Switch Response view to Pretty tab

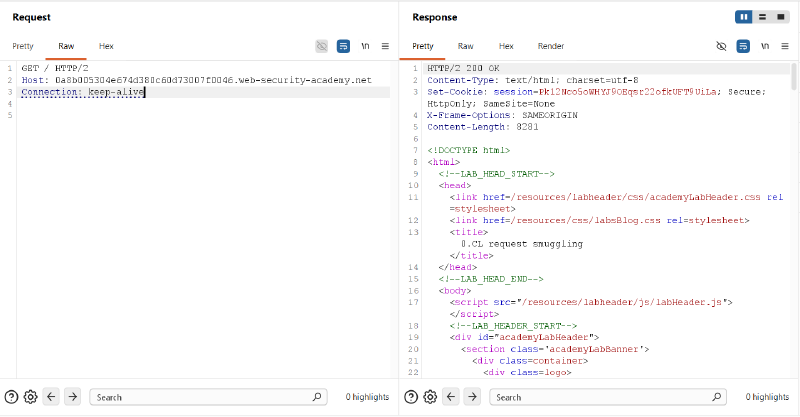point(423,46)
